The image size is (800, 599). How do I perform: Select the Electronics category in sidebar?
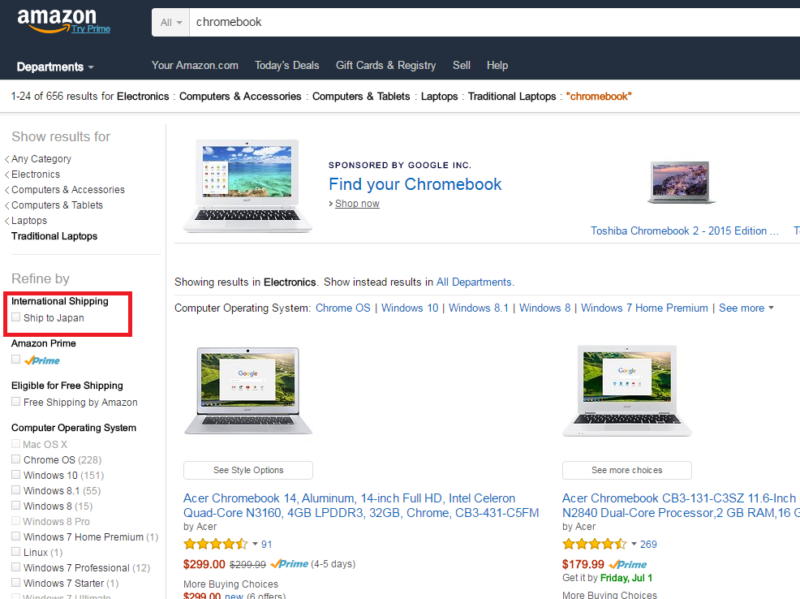pyautogui.click(x=36, y=174)
